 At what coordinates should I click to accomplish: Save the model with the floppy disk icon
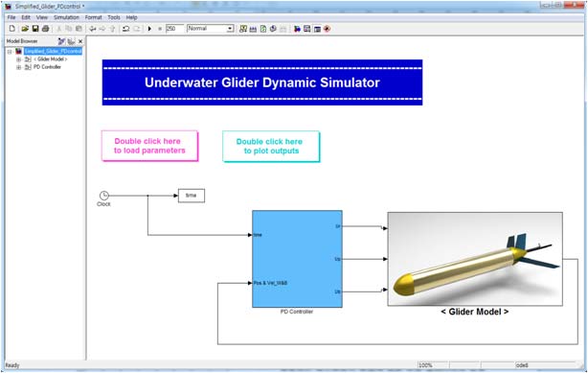(x=35, y=29)
